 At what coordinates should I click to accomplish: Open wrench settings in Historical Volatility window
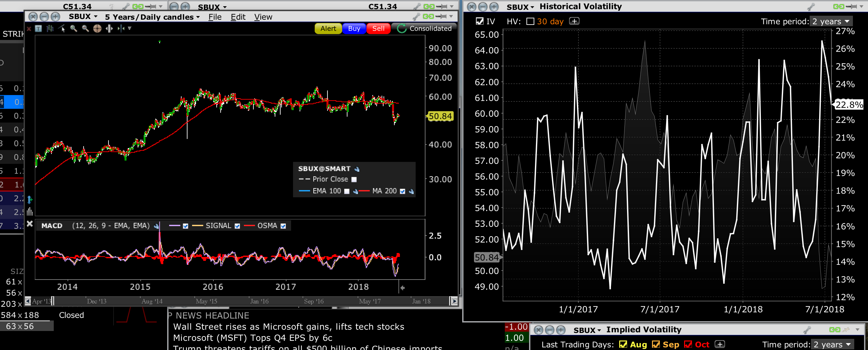(x=811, y=7)
